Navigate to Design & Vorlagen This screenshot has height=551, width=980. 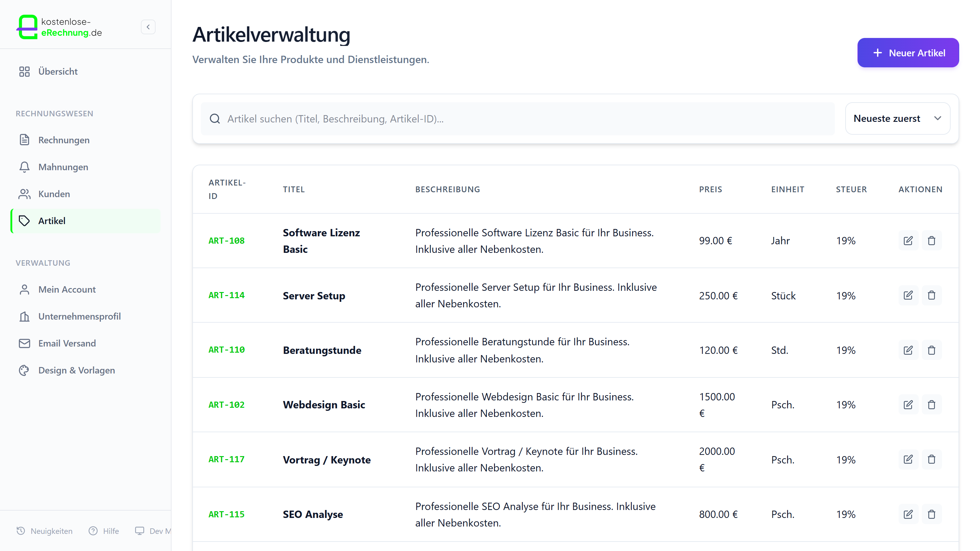pyautogui.click(x=77, y=370)
